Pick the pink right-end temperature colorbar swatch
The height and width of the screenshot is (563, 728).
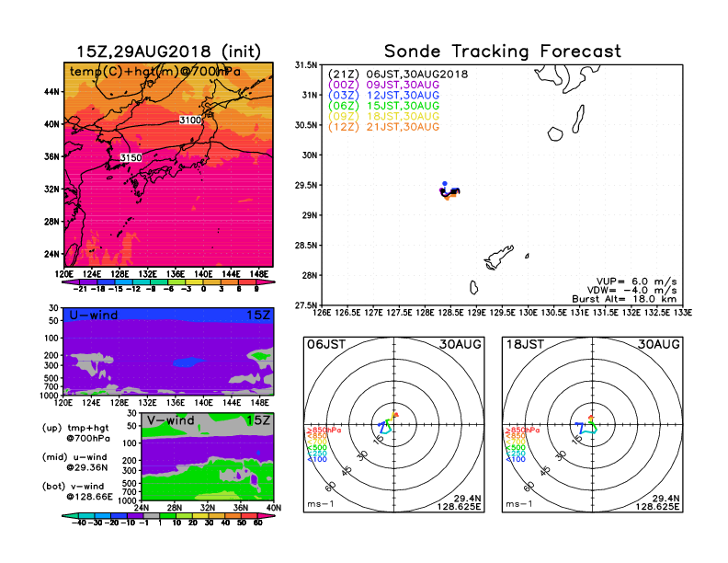point(267,282)
